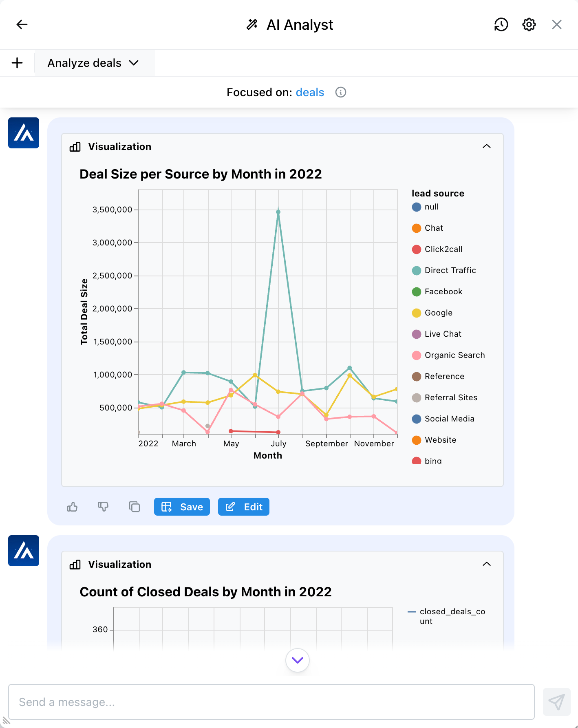Copy the Deal Size visualization
Image resolution: width=578 pixels, height=728 pixels.
(134, 507)
